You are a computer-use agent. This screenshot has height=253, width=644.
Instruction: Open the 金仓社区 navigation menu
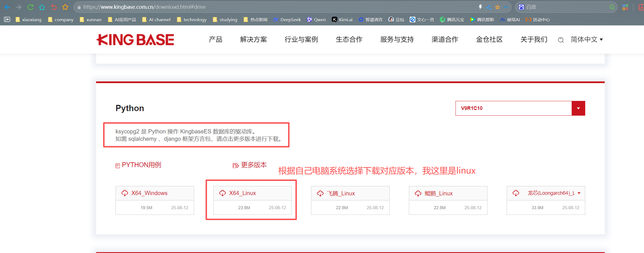coord(489,40)
